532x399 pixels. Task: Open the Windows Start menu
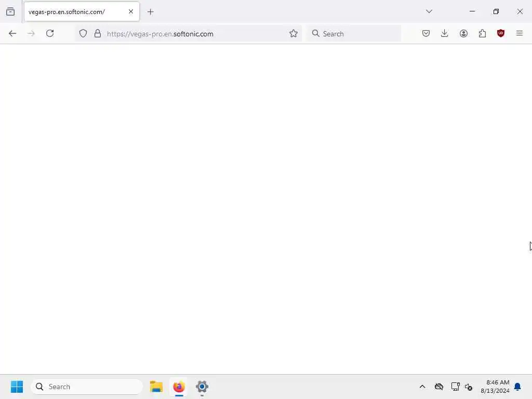point(17,387)
